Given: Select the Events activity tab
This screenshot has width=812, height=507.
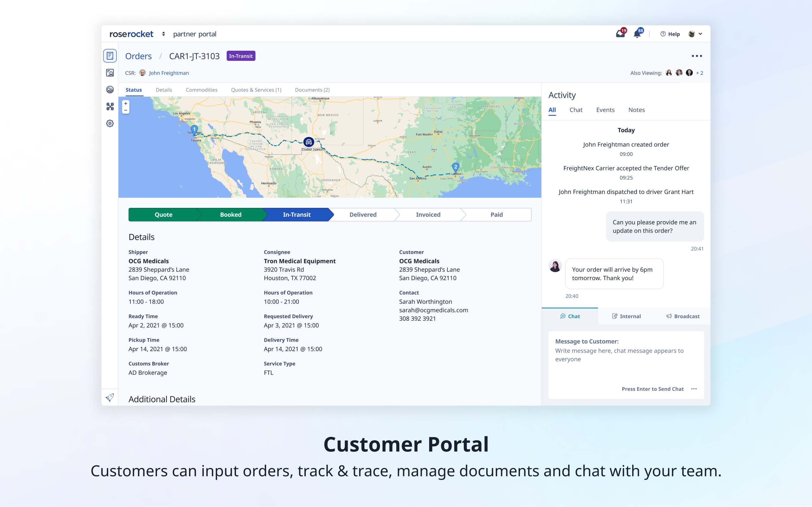Looking at the screenshot, I should click(x=605, y=110).
